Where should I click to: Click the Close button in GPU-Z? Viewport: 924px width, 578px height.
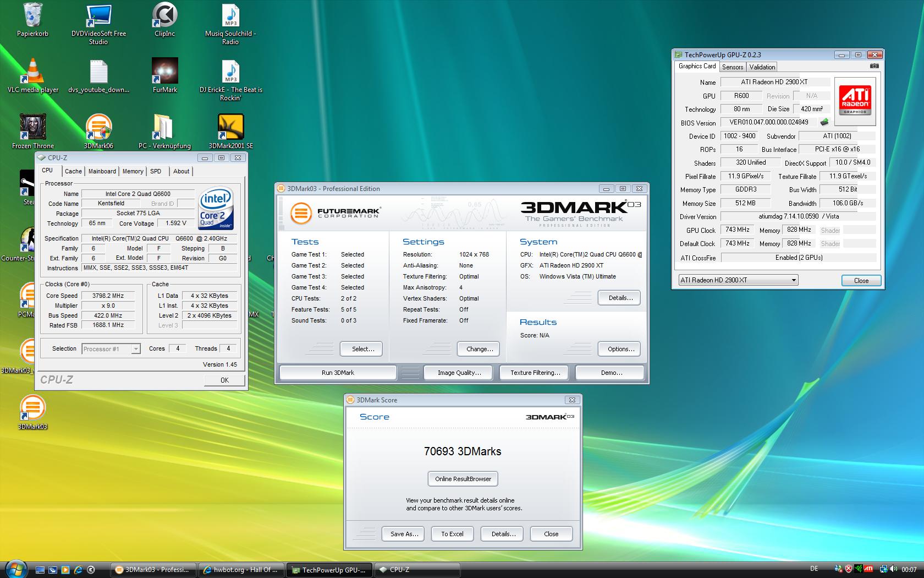click(861, 281)
